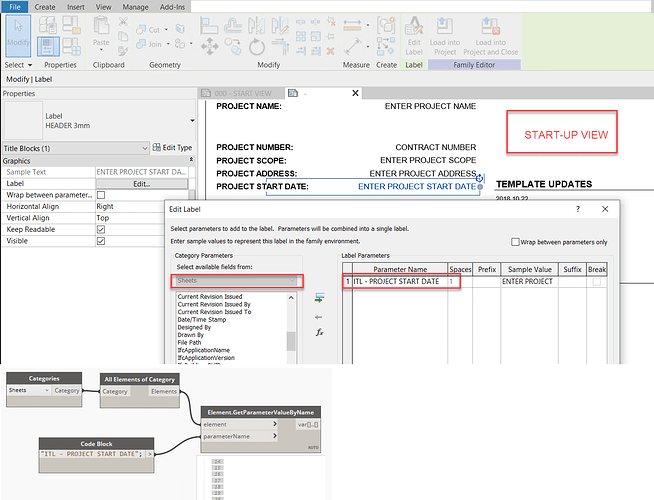The width and height of the screenshot is (654, 500).
Task: Select Date/Time Stamp in parameter list
Action: [202, 320]
